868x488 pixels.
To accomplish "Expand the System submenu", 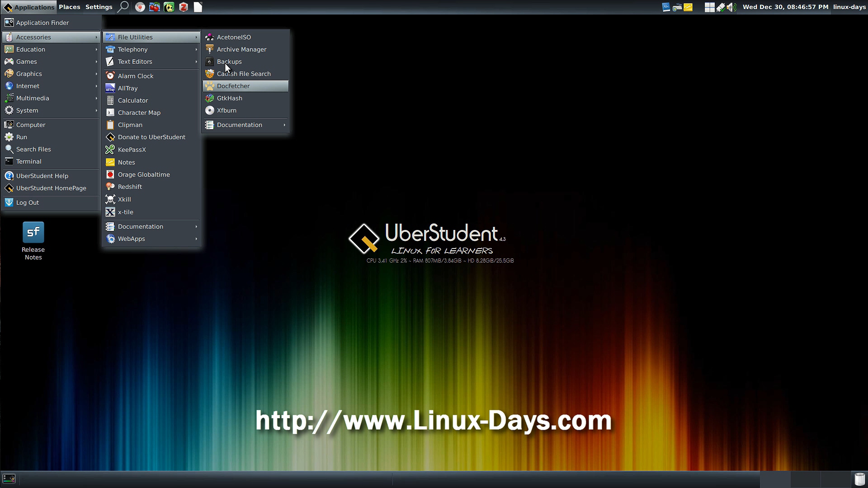I will click(x=51, y=110).
